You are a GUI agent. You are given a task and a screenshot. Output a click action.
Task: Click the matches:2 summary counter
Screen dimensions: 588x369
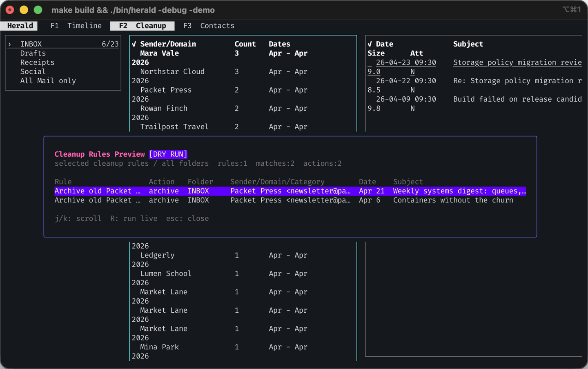click(275, 163)
